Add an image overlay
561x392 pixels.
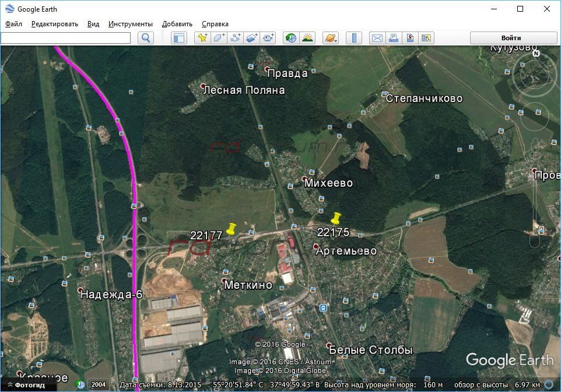(251, 38)
